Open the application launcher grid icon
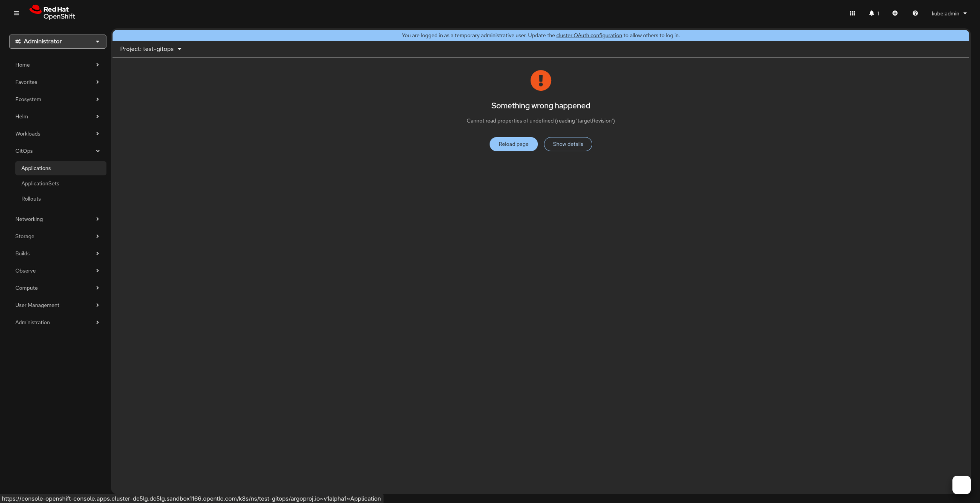Viewport: 980px width, 503px height. coord(852,13)
